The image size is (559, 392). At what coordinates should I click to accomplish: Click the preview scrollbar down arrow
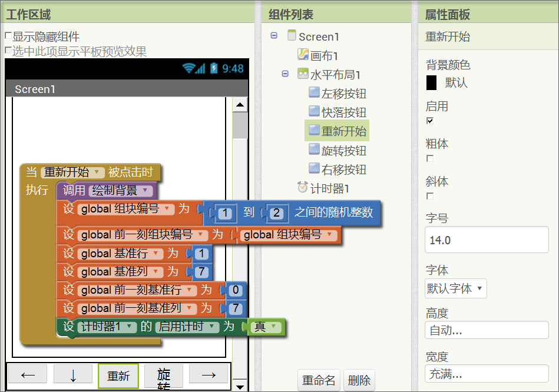240,386
